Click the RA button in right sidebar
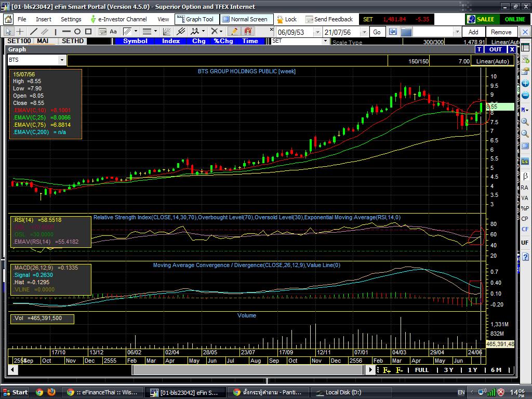532x399 pixels. [x=525, y=188]
